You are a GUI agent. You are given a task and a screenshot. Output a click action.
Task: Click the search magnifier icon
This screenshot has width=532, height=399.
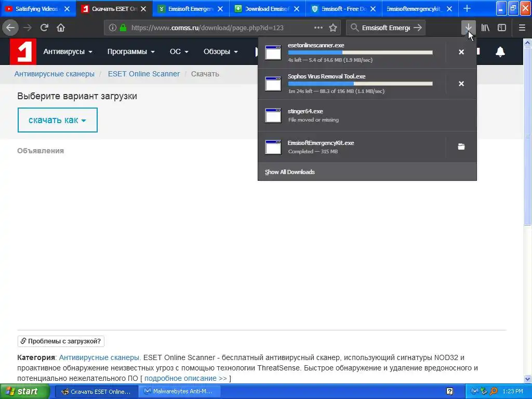tap(354, 28)
